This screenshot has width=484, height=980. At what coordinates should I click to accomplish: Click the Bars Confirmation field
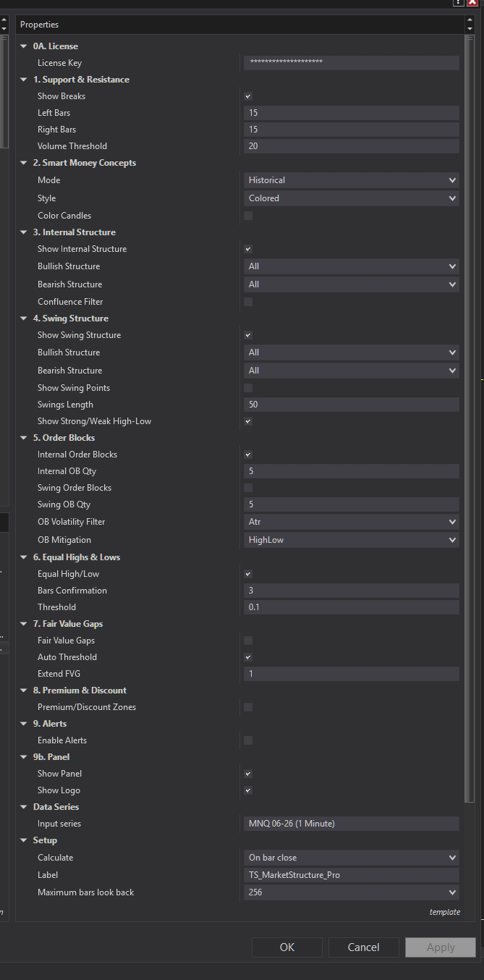coord(352,591)
